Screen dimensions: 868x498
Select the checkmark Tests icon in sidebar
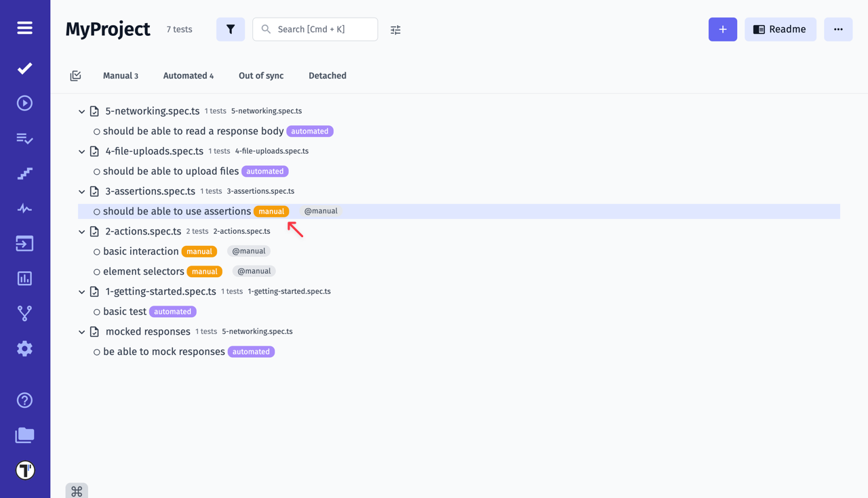click(x=24, y=68)
